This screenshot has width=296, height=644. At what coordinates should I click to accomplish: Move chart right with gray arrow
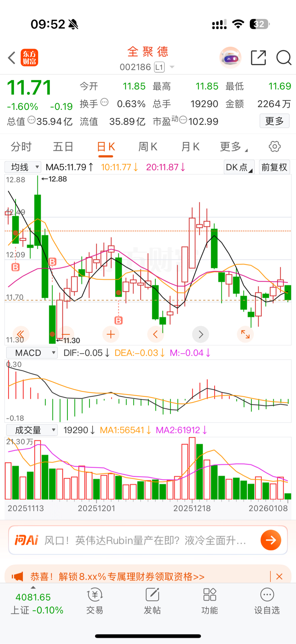point(200,334)
